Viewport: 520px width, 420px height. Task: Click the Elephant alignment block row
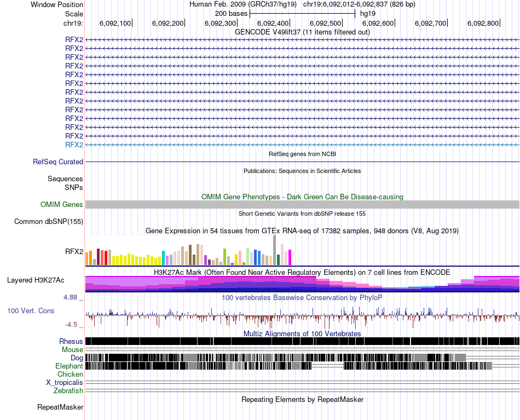point(289,366)
